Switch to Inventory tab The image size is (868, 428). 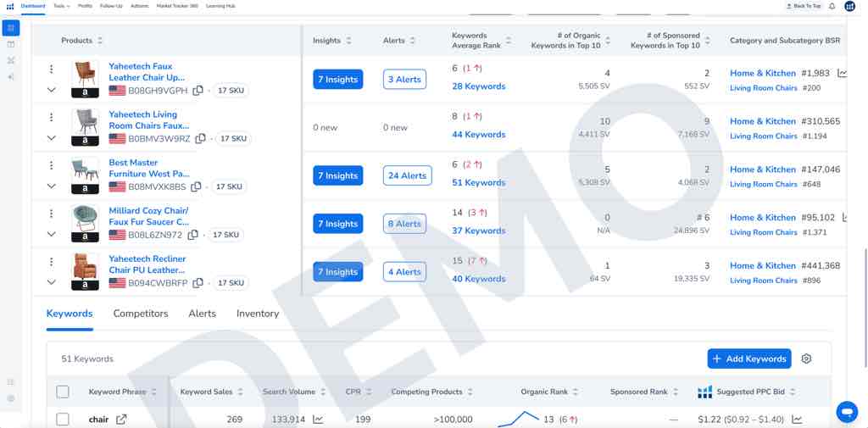258,314
